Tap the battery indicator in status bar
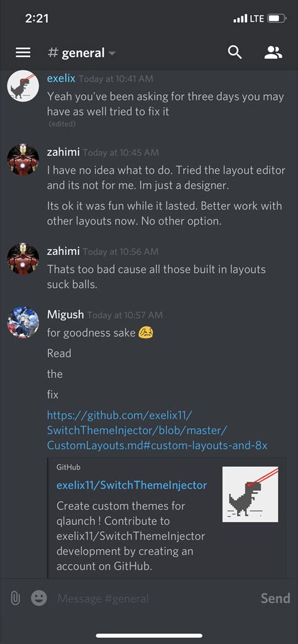 coord(276,18)
